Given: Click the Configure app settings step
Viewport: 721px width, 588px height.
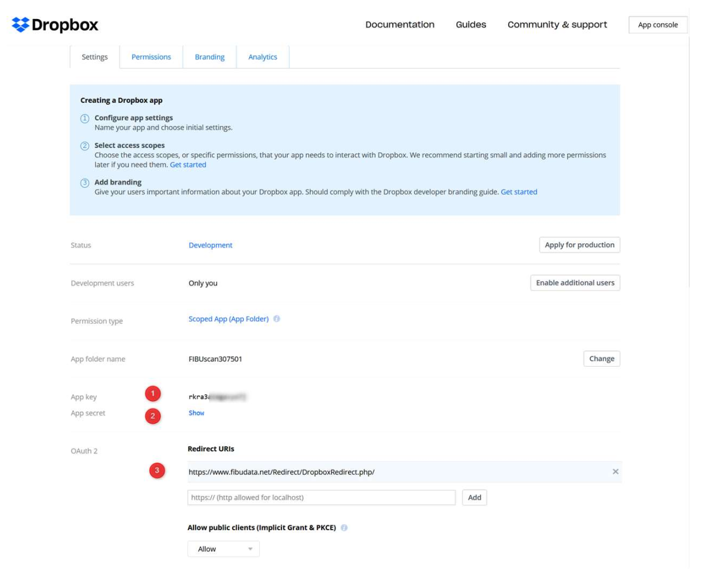Looking at the screenshot, I should tap(134, 118).
